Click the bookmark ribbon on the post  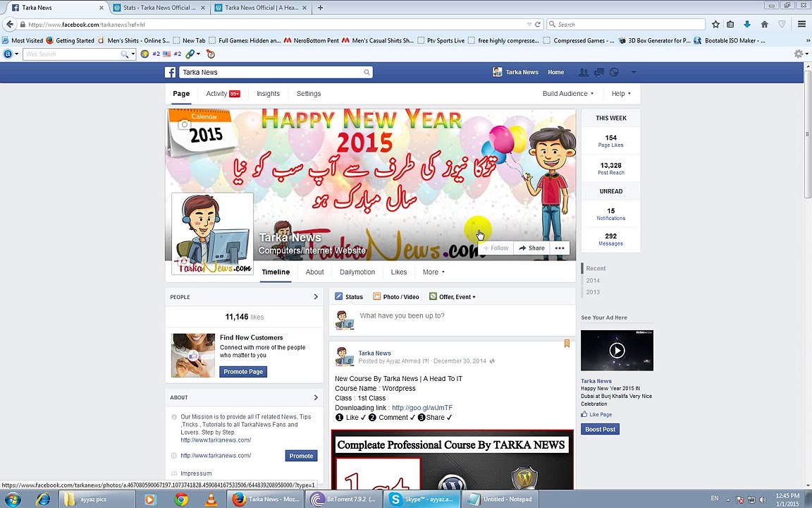tap(567, 344)
